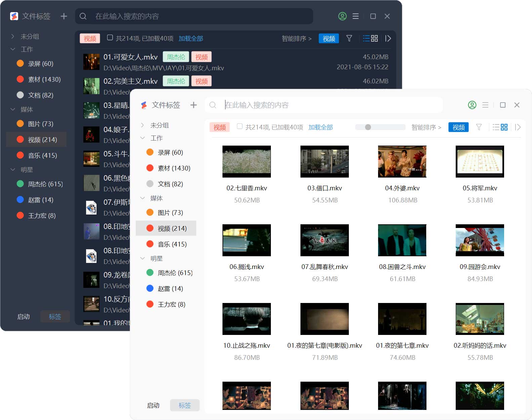This screenshot has height=420, width=532.
Task: Toggle select-all checkbox in dark window
Action: (110, 38)
